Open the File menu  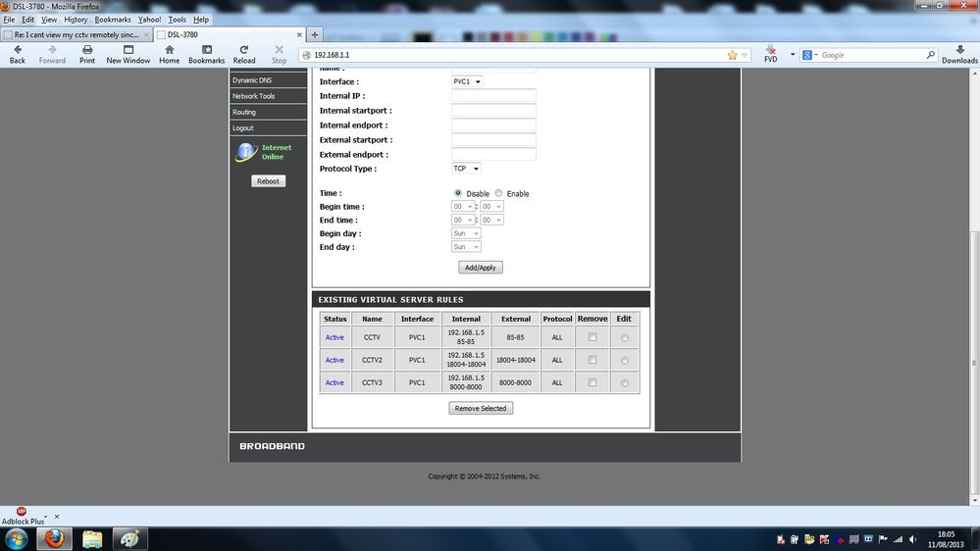tap(9, 20)
